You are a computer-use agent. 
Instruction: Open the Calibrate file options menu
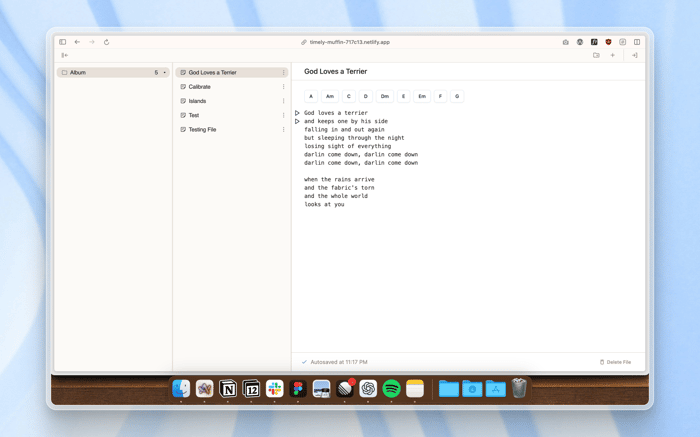click(x=283, y=87)
